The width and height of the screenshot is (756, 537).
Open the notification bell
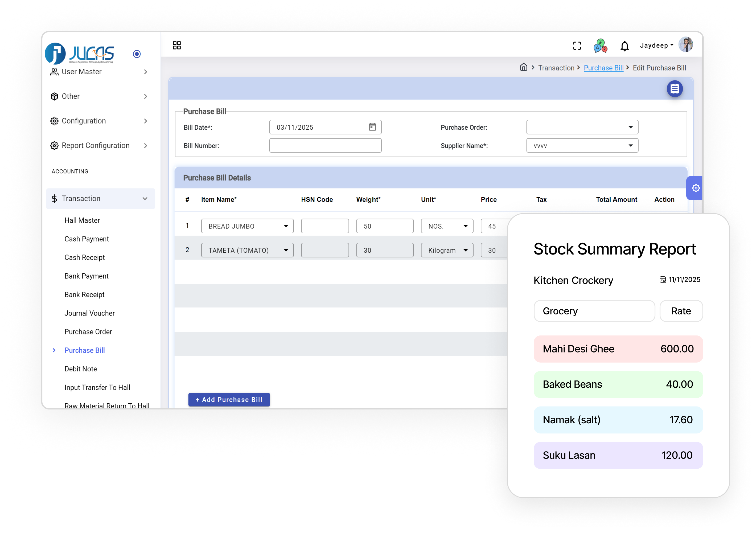click(625, 45)
